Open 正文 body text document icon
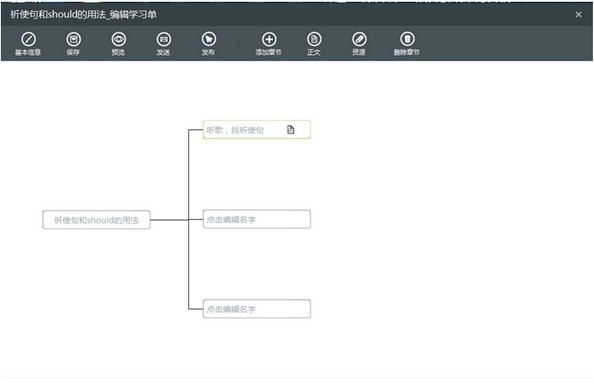The width and height of the screenshot is (594, 388). [314, 39]
